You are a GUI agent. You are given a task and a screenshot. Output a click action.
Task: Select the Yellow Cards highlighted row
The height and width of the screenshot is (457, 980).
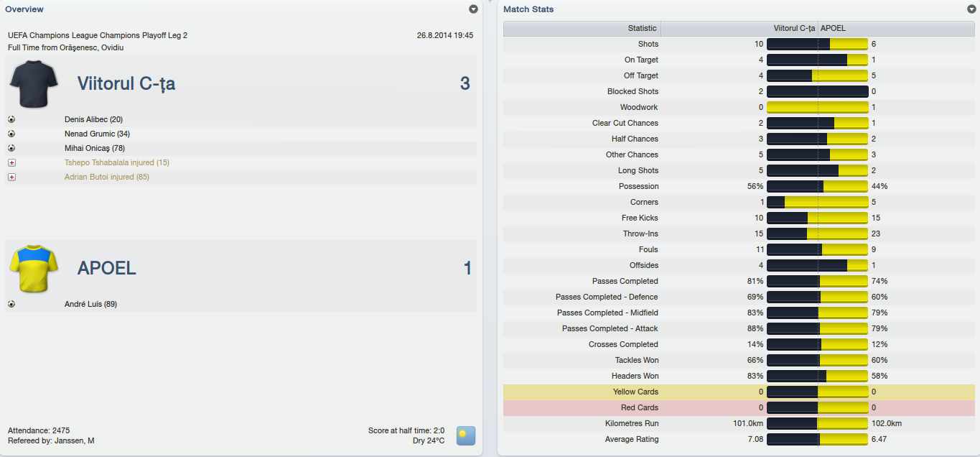(x=739, y=392)
